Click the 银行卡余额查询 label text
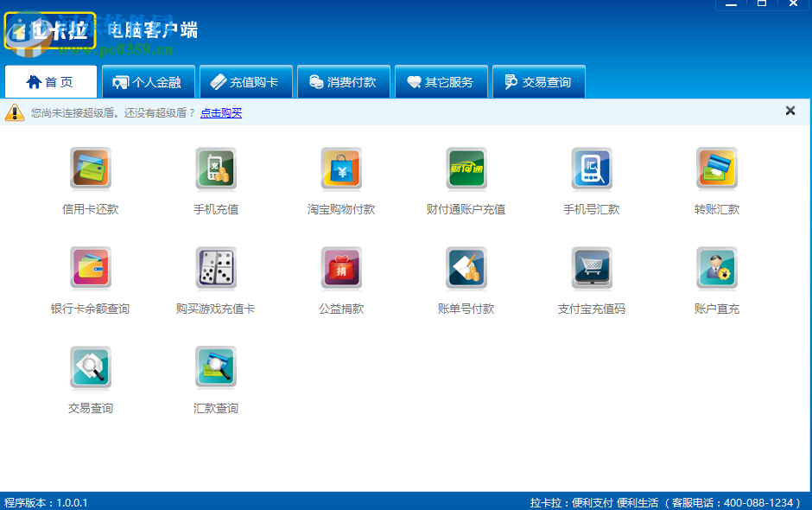The height and width of the screenshot is (510, 812). (90, 309)
